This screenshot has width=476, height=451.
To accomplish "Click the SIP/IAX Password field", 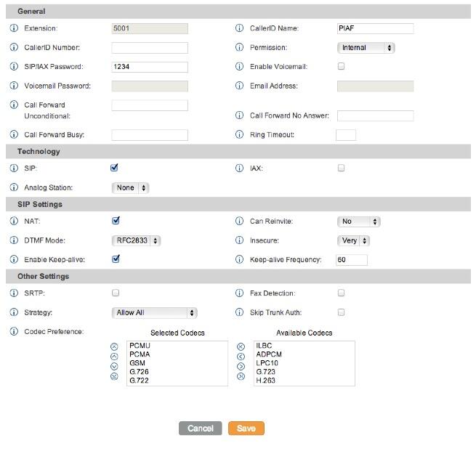I will click(x=150, y=67).
